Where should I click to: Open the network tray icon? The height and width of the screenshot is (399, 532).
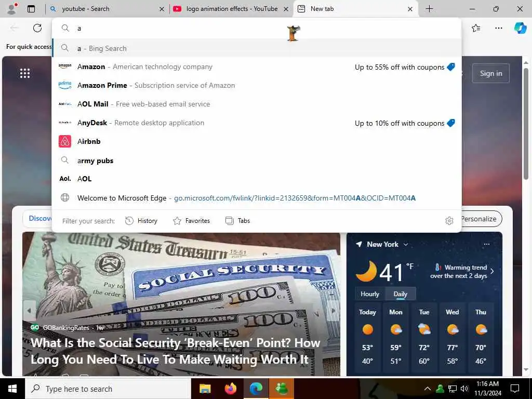click(453, 389)
